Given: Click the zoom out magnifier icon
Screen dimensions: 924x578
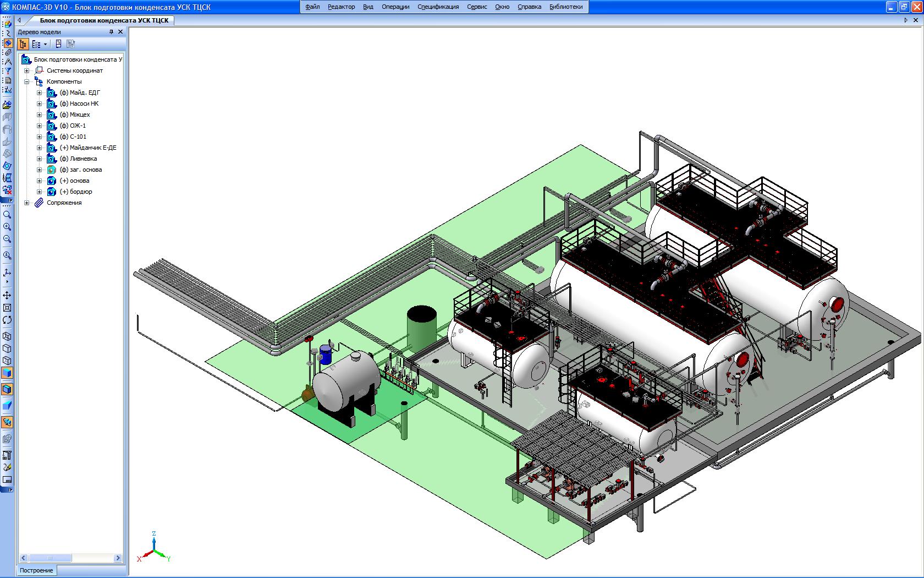Looking at the screenshot, I should (7, 239).
